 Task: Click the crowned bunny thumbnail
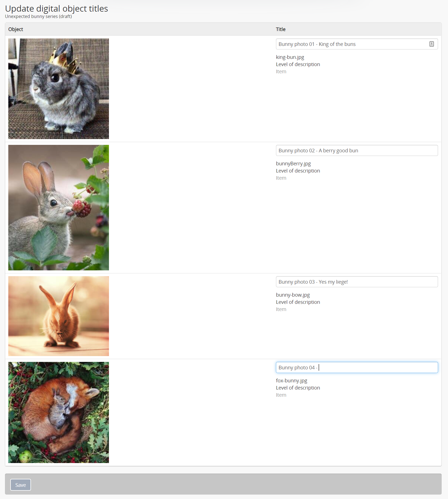tap(59, 88)
